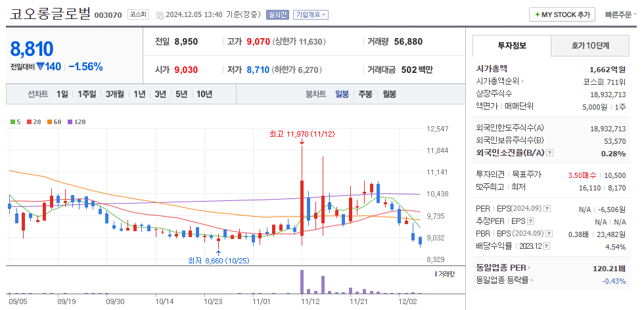Click the 최고 11,970 (11/12) chart marker
The height and width of the screenshot is (310, 644).
click(301, 134)
